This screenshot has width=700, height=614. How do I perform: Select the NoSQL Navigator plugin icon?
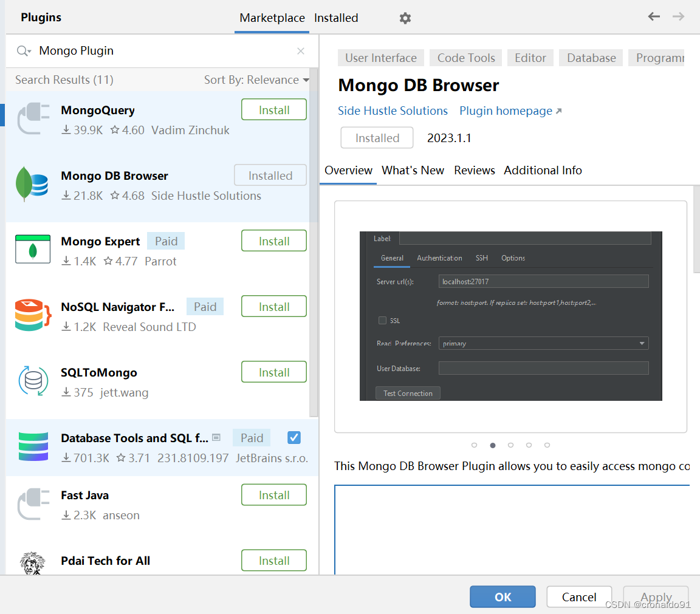click(x=33, y=315)
